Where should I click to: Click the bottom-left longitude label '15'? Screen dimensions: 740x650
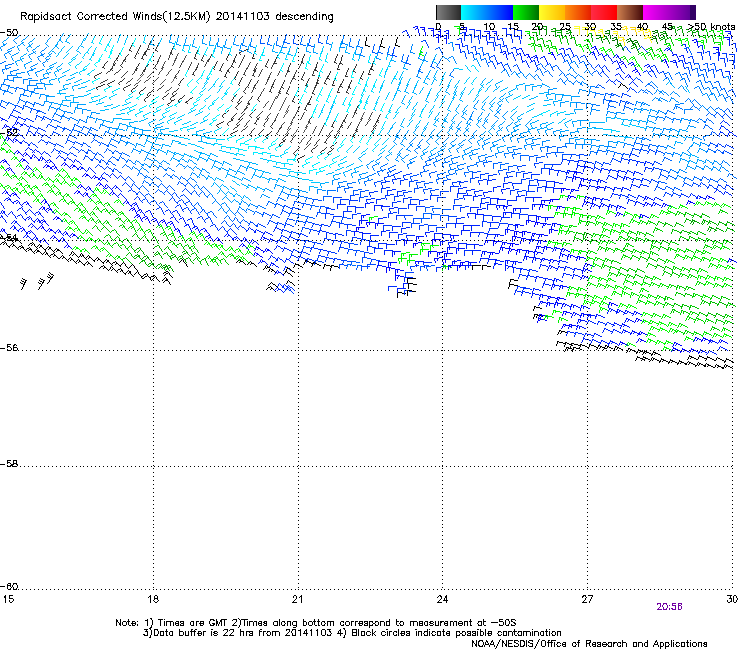pyautogui.click(x=8, y=599)
